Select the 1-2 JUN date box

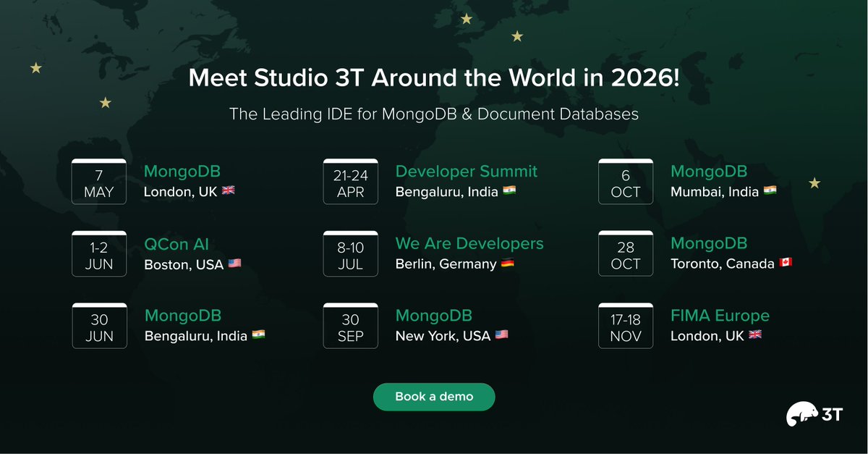99,254
